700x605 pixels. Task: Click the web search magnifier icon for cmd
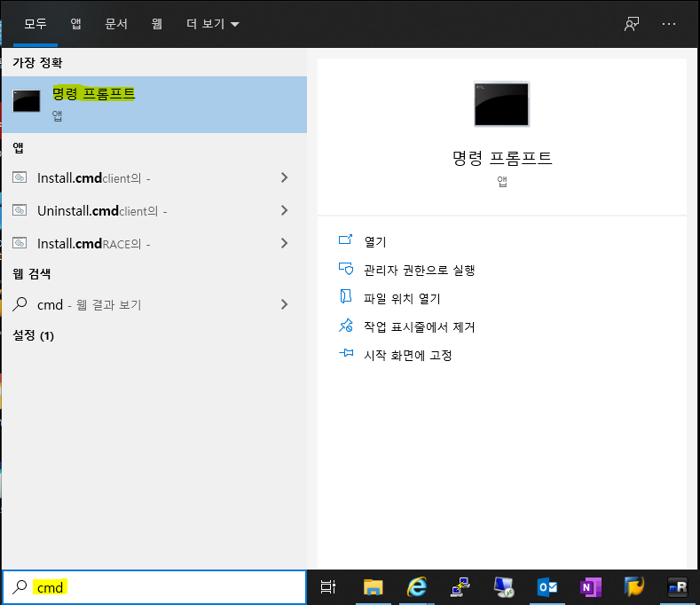[20, 304]
